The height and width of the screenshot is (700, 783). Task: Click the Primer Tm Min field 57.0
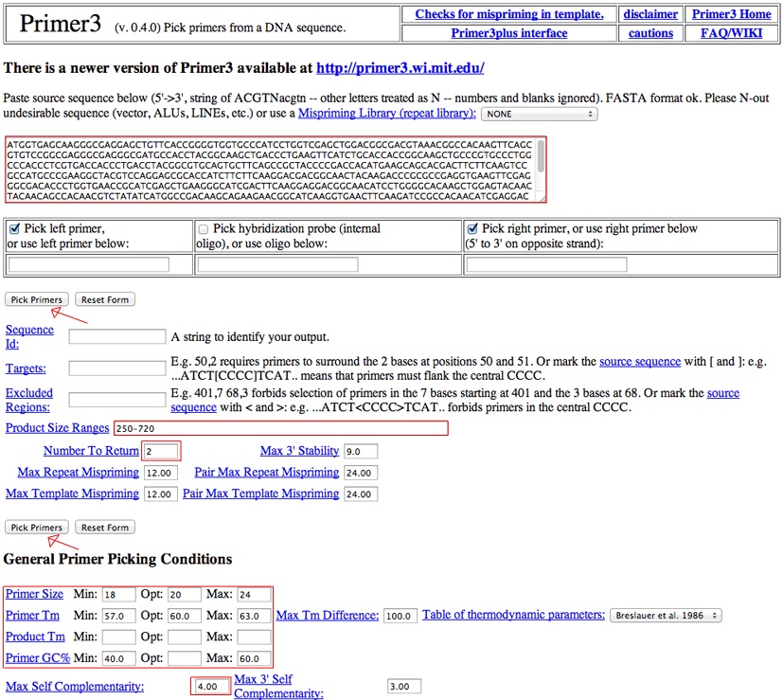[119, 616]
